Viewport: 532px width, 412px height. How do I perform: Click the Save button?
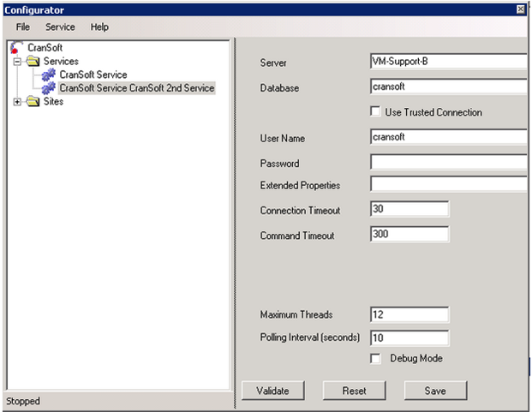click(x=435, y=391)
